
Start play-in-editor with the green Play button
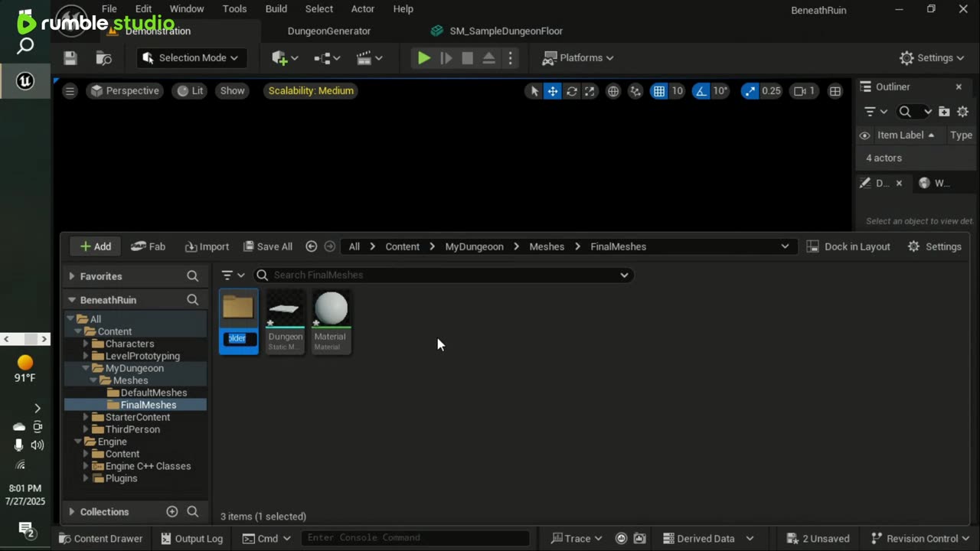[423, 58]
